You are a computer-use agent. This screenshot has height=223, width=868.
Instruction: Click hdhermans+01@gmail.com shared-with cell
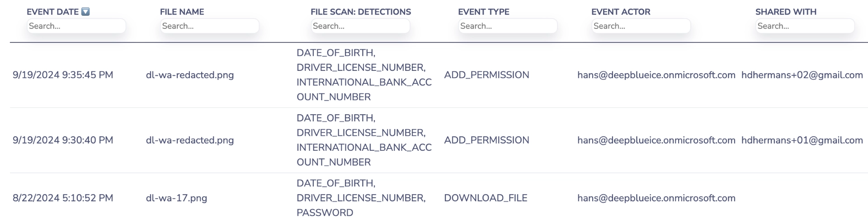point(802,140)
